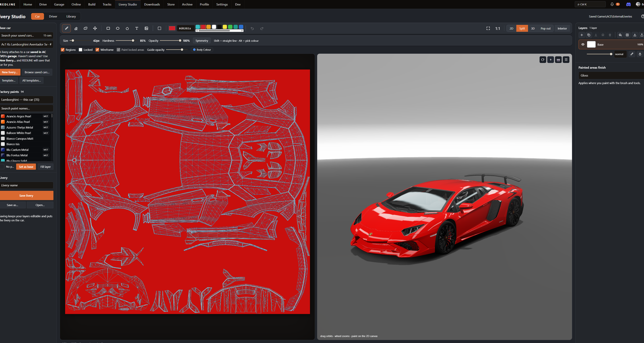Image resolution: width=644 pixels, height=343 pixels.
Task: Click the Save livery button
Action: (27, 195)
